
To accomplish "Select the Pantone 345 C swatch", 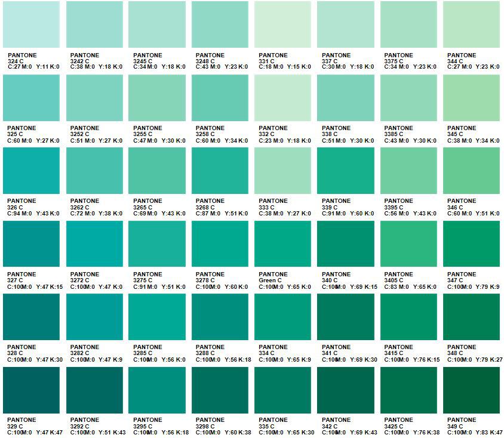I will 471,98.
